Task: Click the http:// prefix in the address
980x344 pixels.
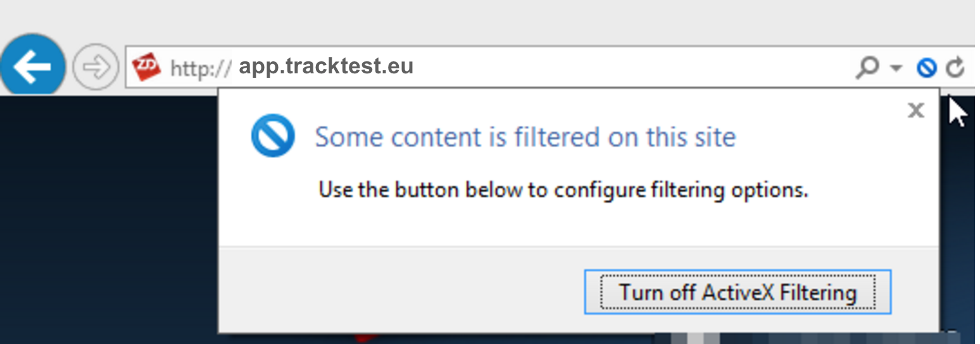Action: pyautogui.click(x=201, y=68)
